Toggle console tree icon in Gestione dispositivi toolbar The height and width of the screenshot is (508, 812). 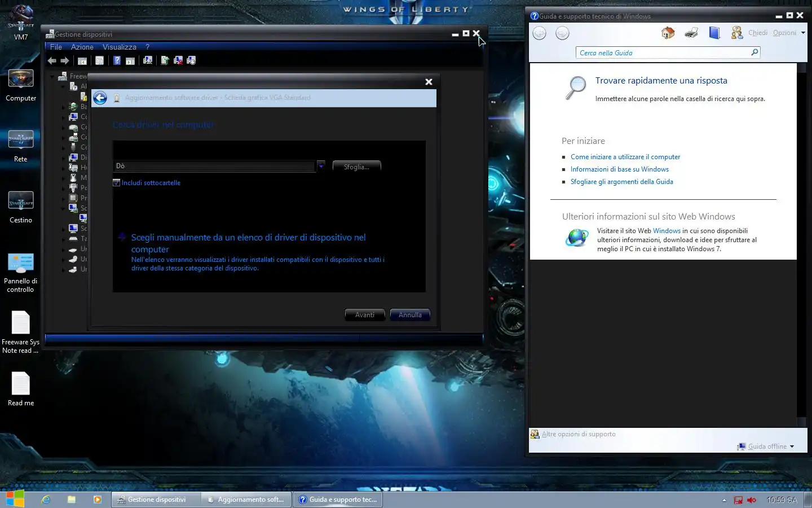point(82,60)
